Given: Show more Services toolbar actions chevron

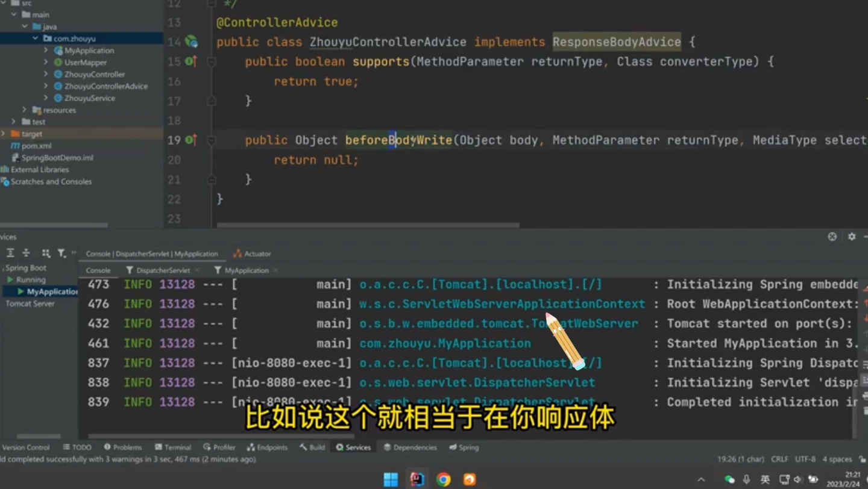Looking at the screenshot, I should pyautogui.click(x=74, y=253).
